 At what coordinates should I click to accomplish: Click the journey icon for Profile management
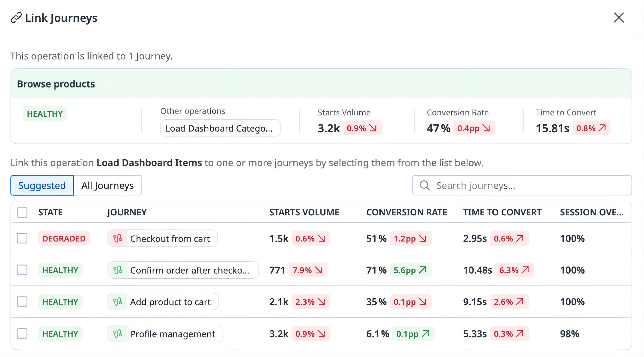[118, 333]
